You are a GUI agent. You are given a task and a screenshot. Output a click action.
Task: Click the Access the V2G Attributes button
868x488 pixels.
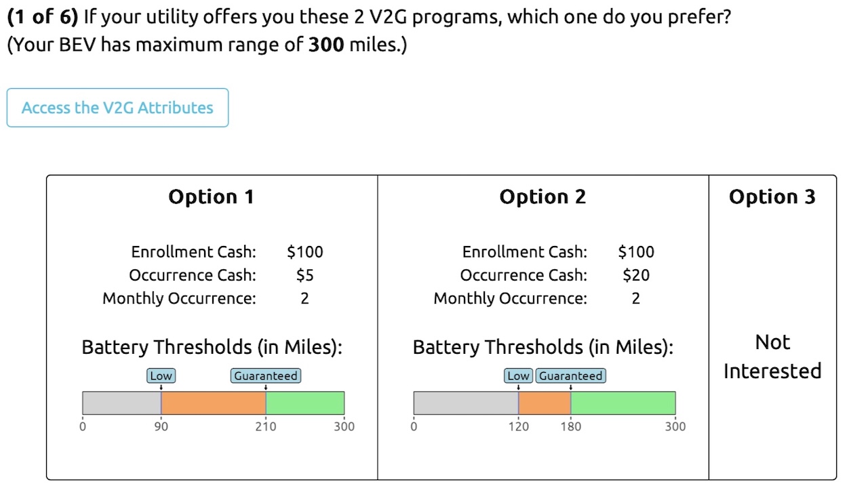point(117,108)
